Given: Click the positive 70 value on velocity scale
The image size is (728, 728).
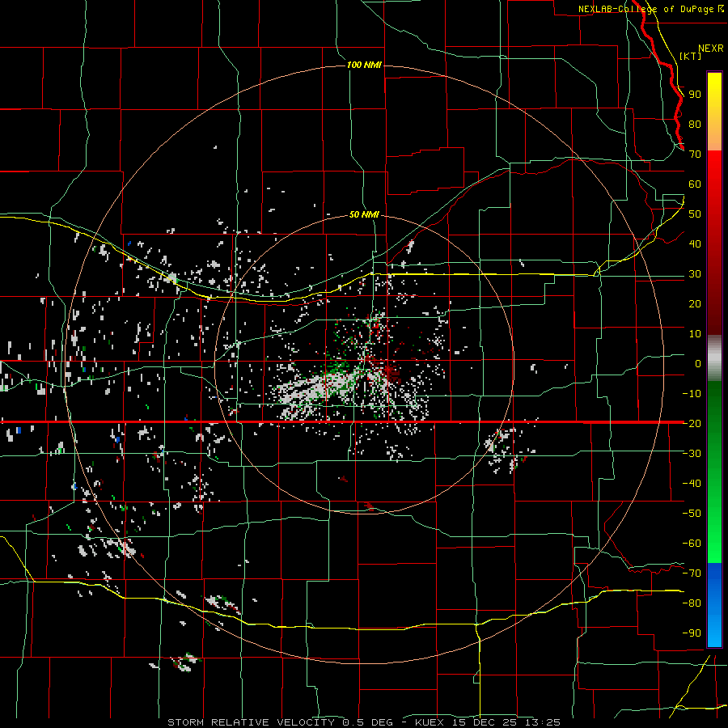Looking at the screenshot, I should tap(695, 154).
